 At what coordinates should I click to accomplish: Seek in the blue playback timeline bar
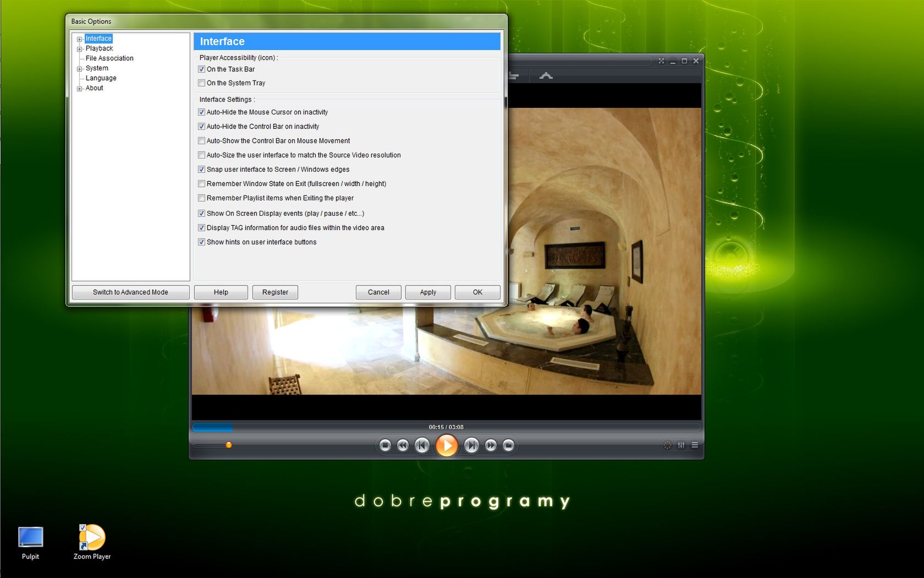coord(447,427)
